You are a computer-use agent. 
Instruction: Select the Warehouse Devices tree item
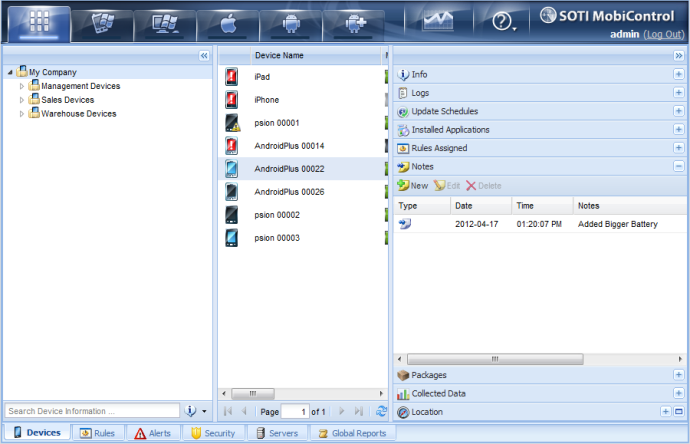pyautogui.click(x=79, y=114)
